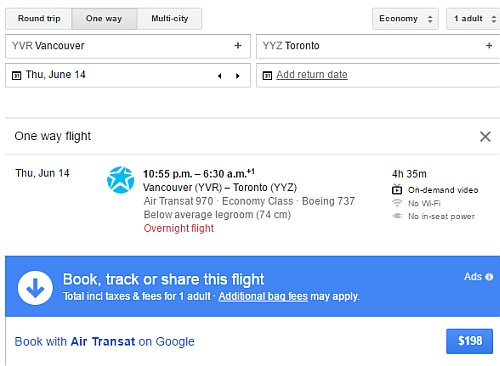Go to next departure date arrow
The image size is (500, 366).
point(238,76)
